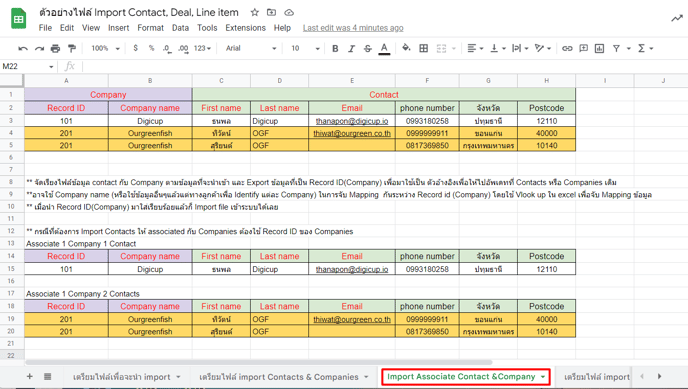This screenshot has height=389, width=688.
Task: Open text wrapping dropdown
Action: [x=520, y=48]
